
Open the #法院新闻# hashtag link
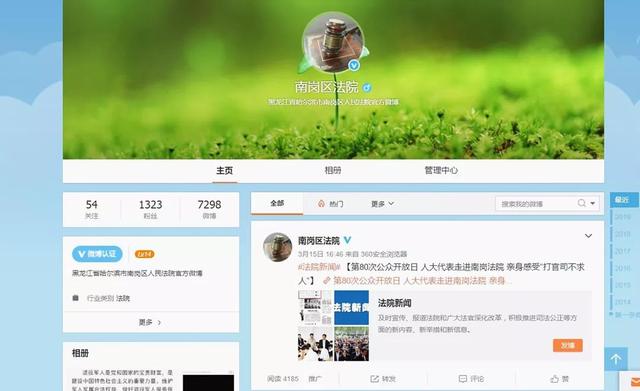tap(319, 267)
